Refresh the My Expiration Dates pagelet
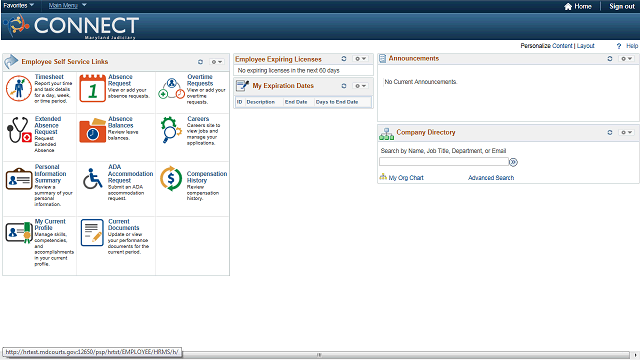640x360 pixels. (344, 86)
